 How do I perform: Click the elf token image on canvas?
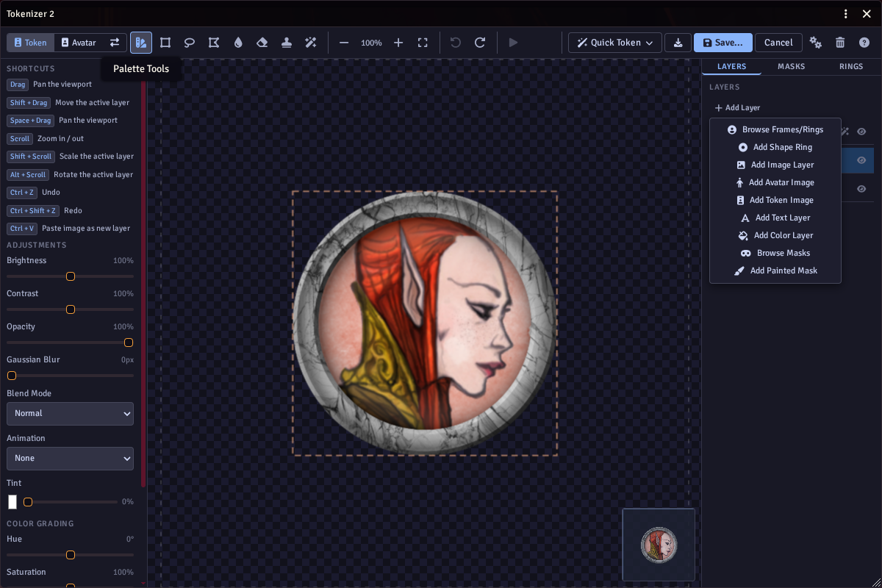[x=425, y=323]
